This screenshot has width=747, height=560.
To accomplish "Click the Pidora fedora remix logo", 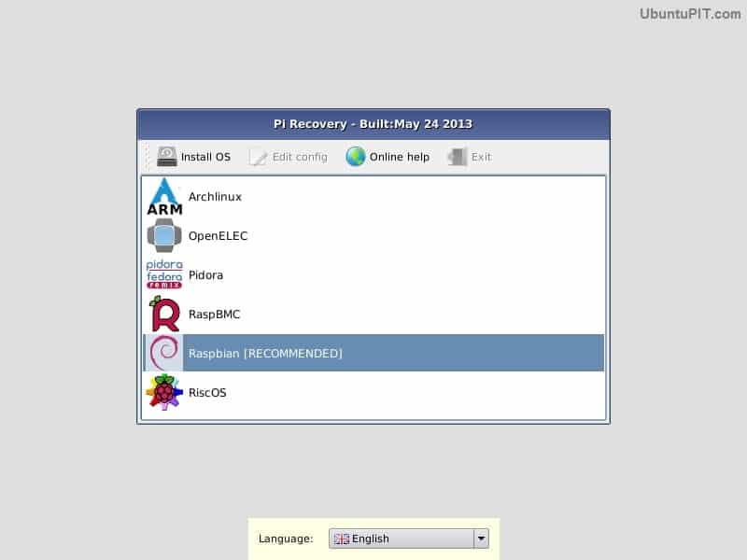I will [164, 274].
